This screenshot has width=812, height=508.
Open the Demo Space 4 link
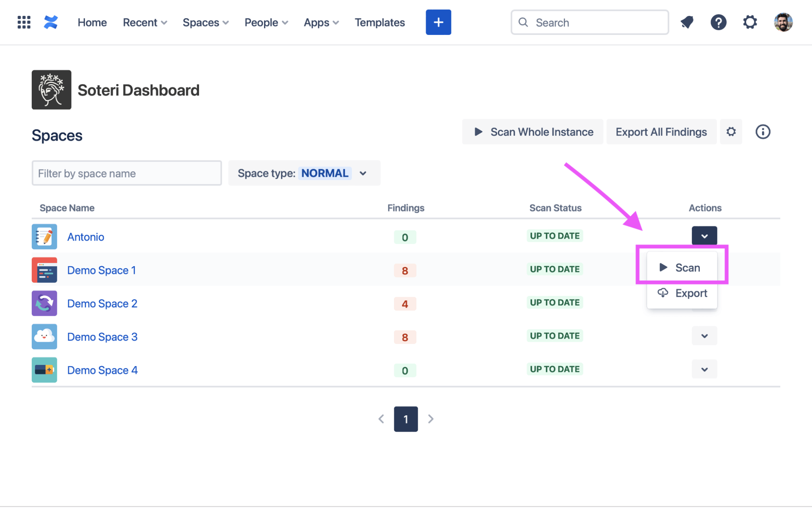(102, 370)
